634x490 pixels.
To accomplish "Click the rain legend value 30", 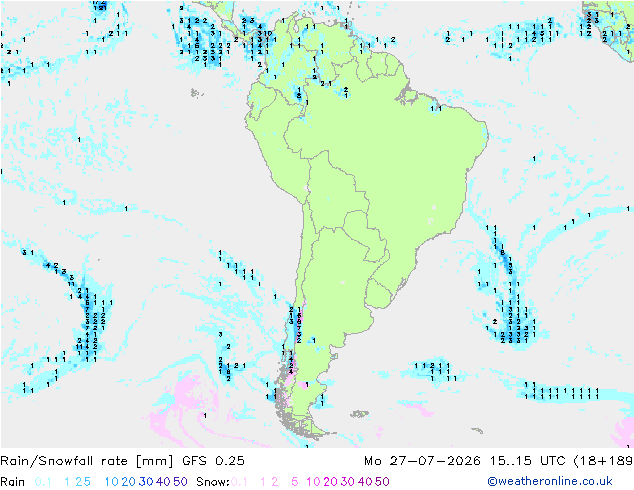I will click(146, 482).
